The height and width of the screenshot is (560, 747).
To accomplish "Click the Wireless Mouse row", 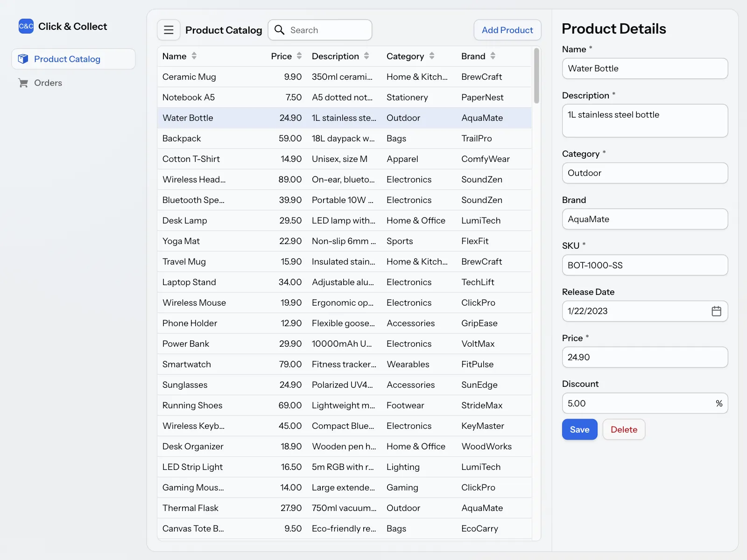I will (345, 302).
